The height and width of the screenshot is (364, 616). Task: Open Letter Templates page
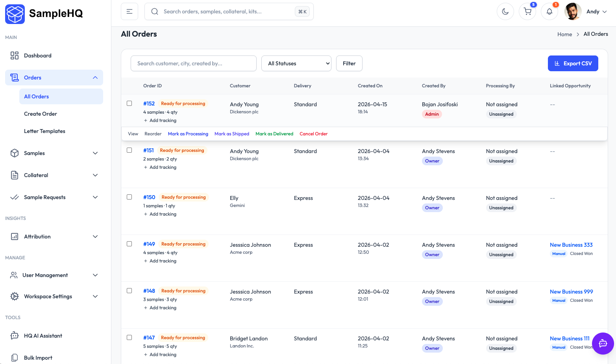(x=61, y=131)
